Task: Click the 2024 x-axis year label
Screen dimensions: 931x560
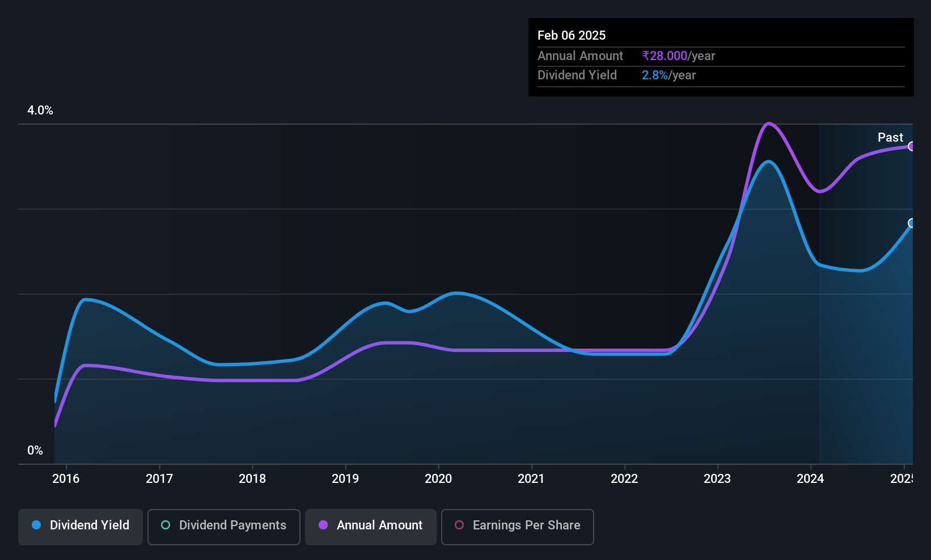Action: [x=810, y=478]
